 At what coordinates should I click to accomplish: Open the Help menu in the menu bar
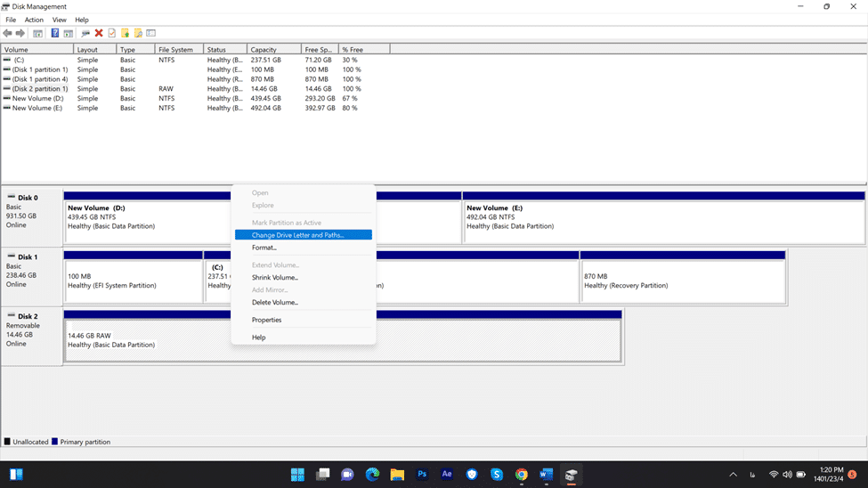pos(82,20)
